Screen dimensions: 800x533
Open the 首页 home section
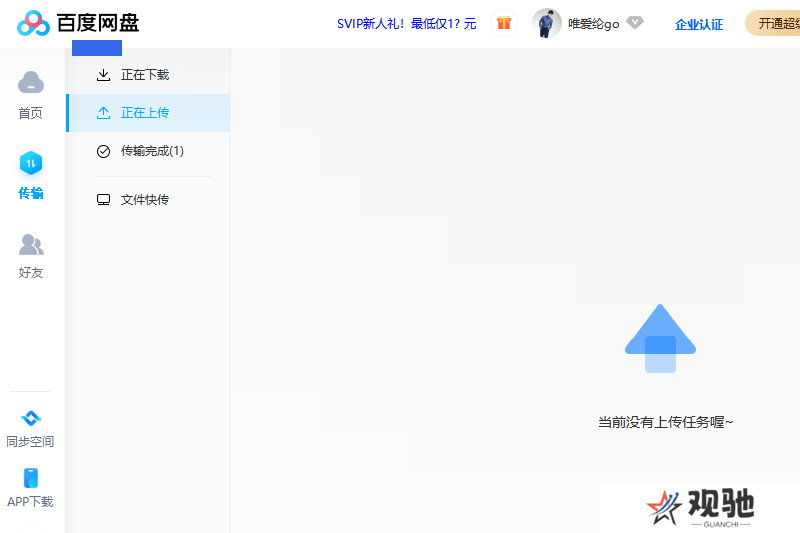[x=31, y=95]
